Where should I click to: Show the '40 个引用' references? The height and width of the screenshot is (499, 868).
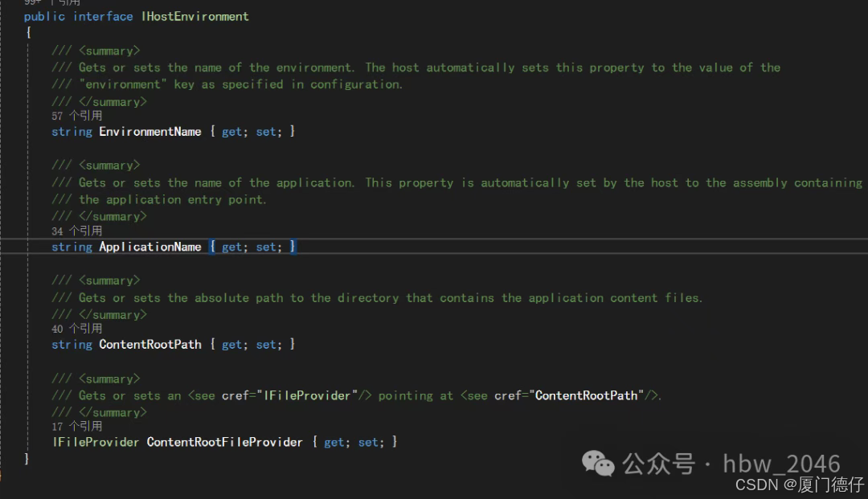click(77, 329)
